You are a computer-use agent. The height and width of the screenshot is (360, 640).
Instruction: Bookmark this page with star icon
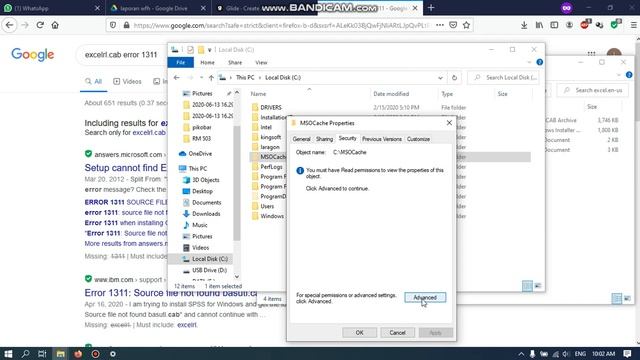click(467, 25)
